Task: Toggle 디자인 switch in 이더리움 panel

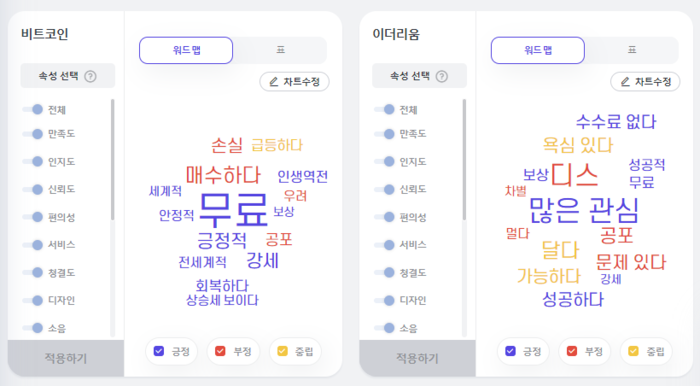Action: tap(384, 300)
